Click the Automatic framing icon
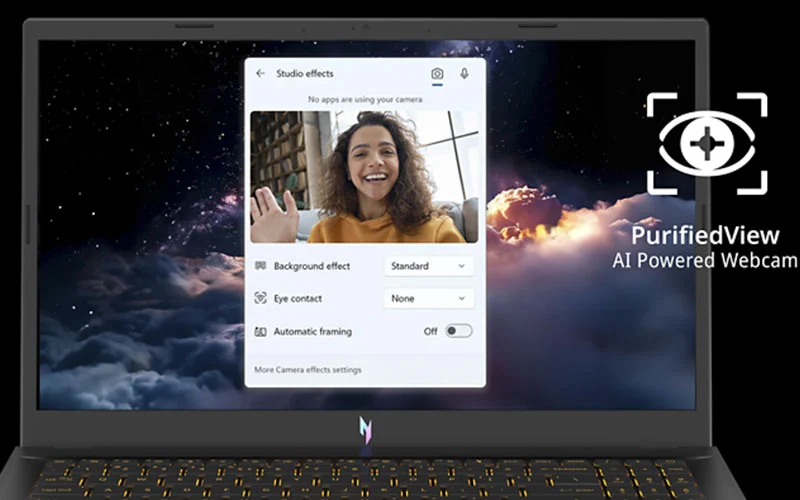Image resolution: width=800 pixels, height=500 pixels. [260, 332]
